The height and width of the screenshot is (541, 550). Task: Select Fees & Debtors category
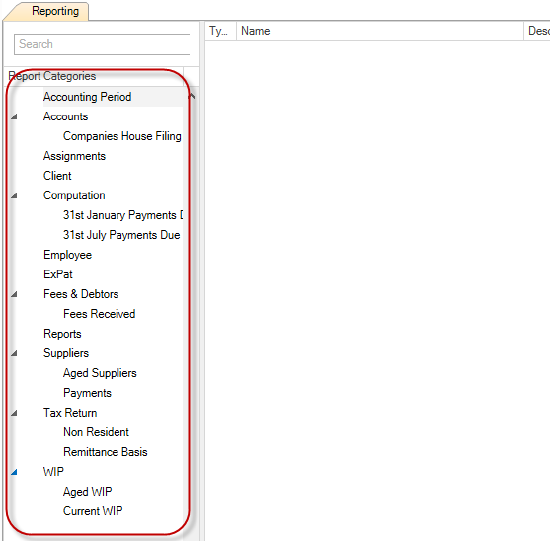tap(81, 294)
